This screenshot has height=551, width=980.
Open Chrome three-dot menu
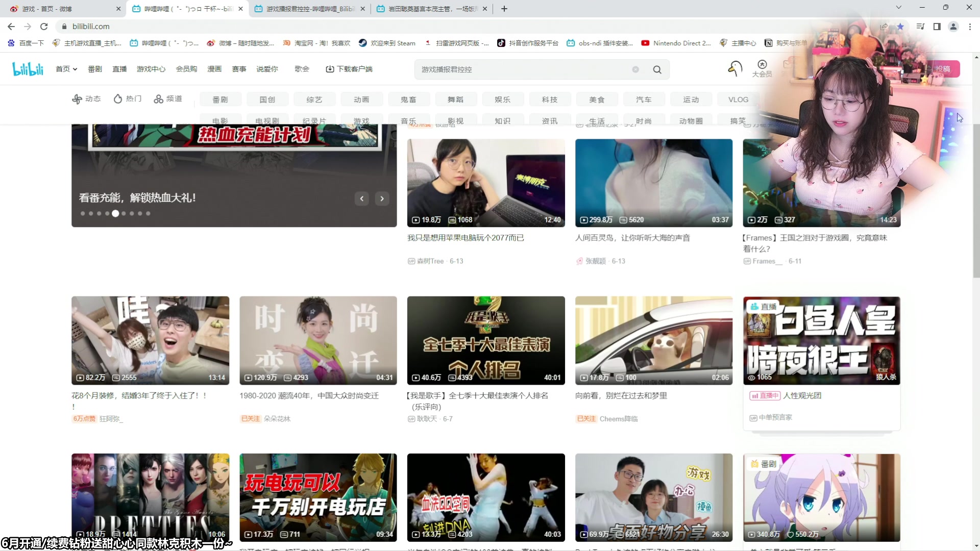[x=970, y=27]
